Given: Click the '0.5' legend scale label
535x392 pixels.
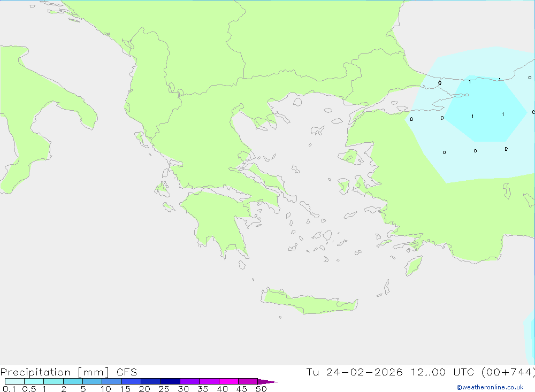Looking at the screenshot, I should (x=29, y=389).
